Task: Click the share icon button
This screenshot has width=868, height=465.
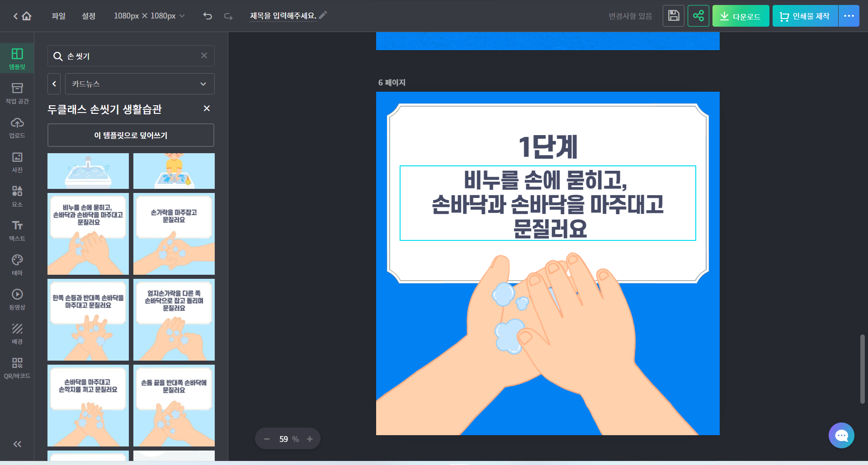Action: coord(698,16)
